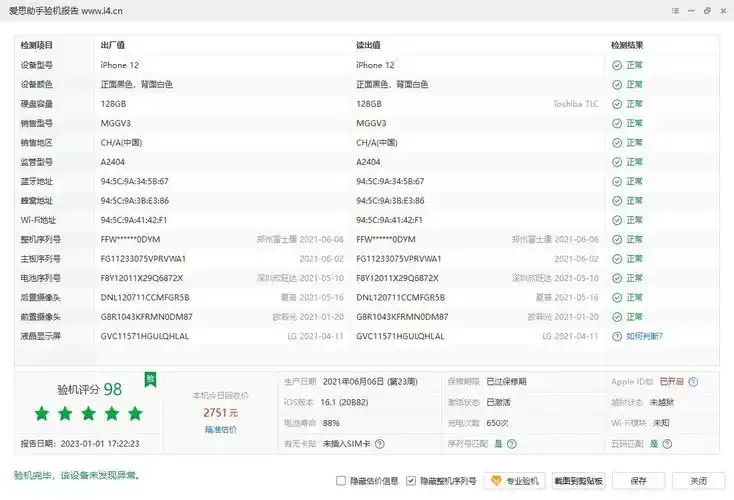This screenshot has height=500, width=734.
Task: Click the 验机评分 98 score
Action: 89,390
